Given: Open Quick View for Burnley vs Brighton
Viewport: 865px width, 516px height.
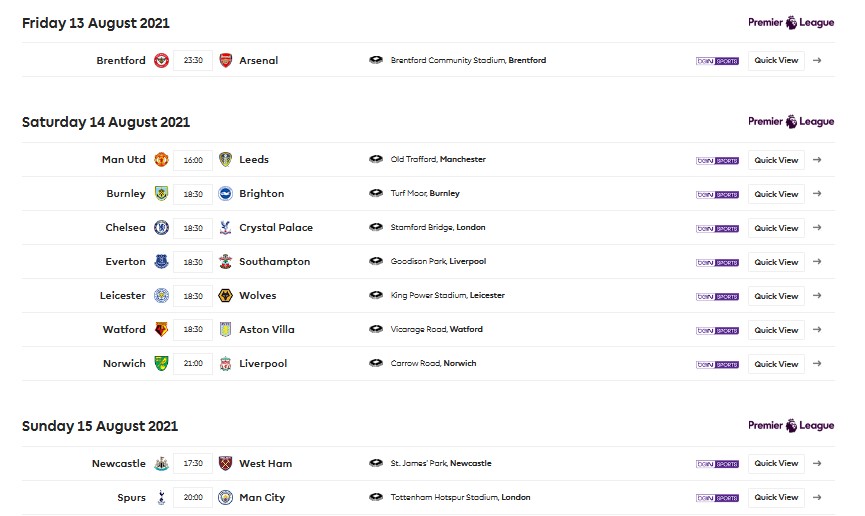Looking at the screenshot, I should [776, 194].
